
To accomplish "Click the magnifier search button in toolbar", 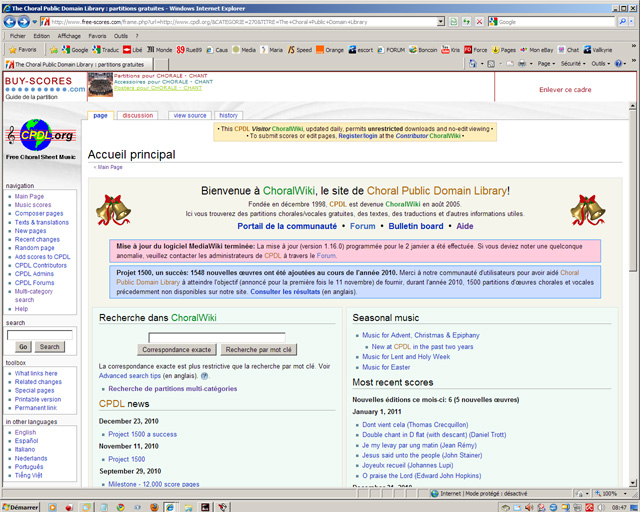I will 622,22.
